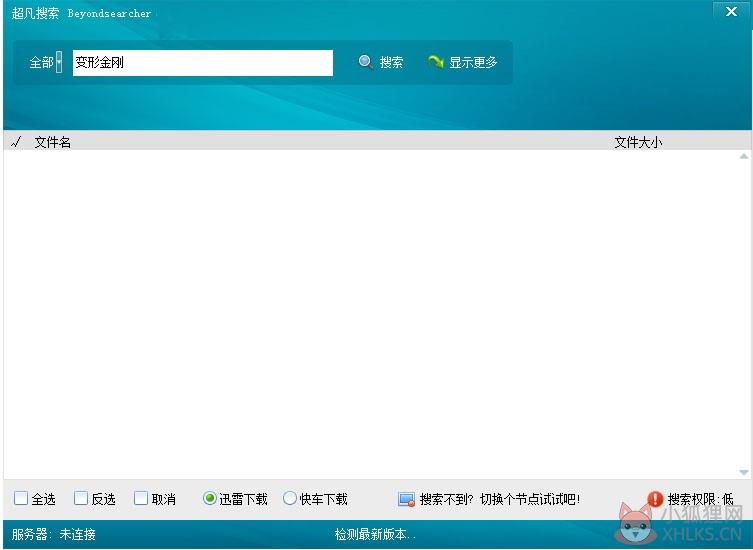Sort by the 文件名 column header
Image resolution: width=753 pixels, height=550 pixels.
click(x=53, y=142)
